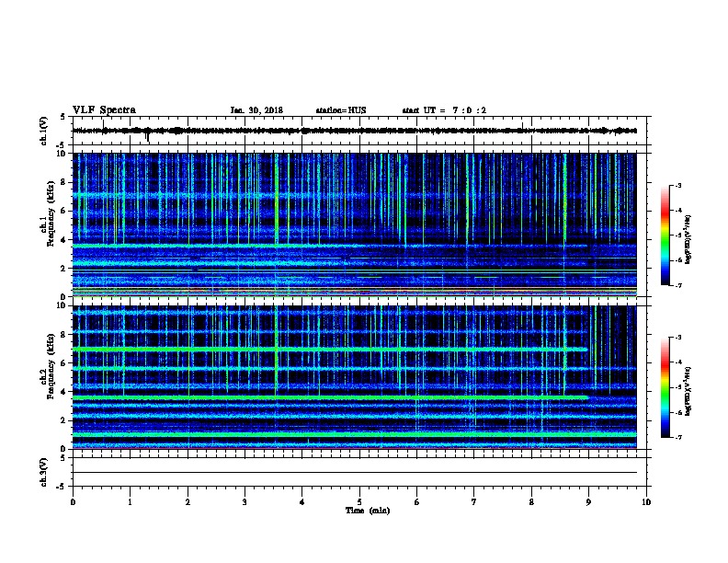Screen dimensions: 728x563
Task: Pick the ch.2 spectrogram color scale bar
Action: click(665, 387)
